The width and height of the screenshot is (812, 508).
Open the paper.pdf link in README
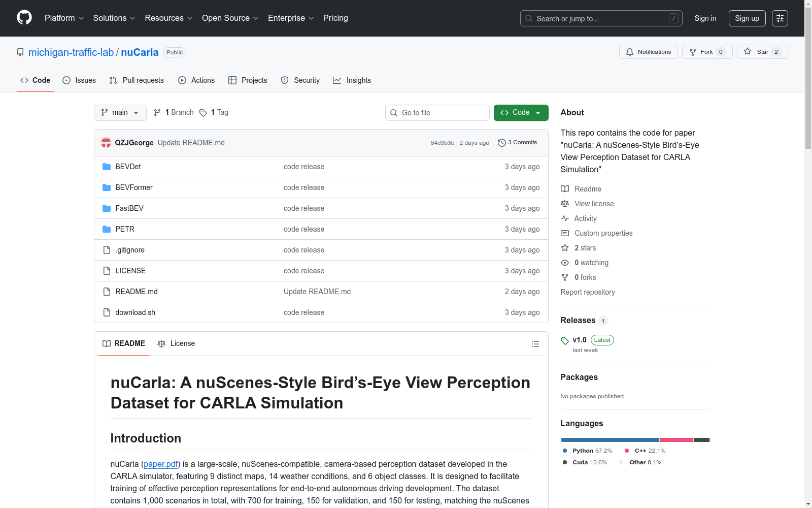point(161,464)
